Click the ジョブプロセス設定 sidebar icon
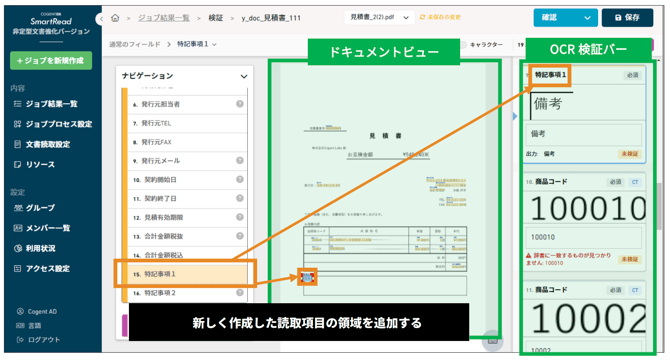This screenshot has width=670, height=361. (x=18, y=124)
